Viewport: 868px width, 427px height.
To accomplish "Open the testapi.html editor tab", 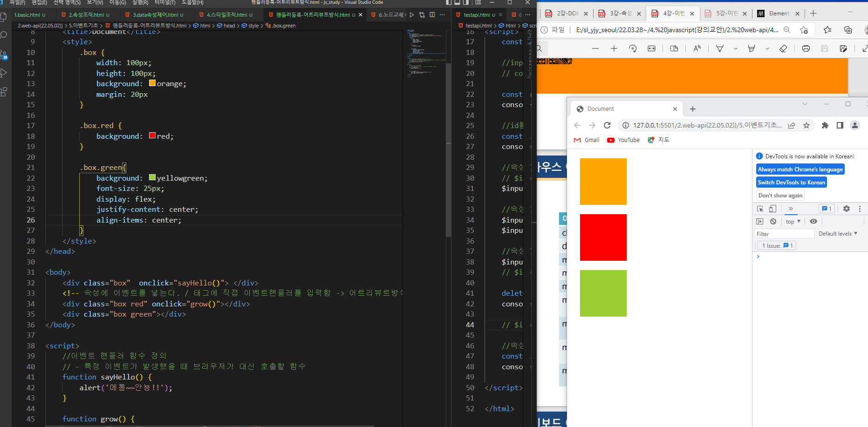I will tap(479, 15).
